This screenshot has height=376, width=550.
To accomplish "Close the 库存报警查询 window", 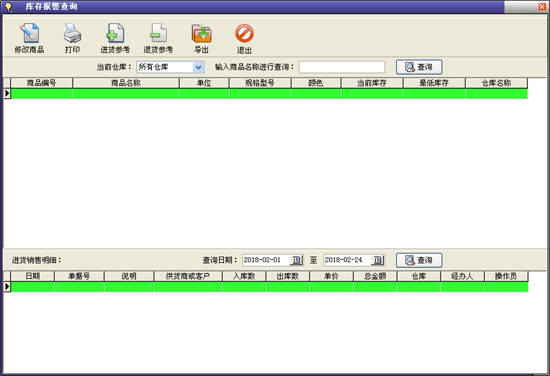I will [x=542, y=7].
